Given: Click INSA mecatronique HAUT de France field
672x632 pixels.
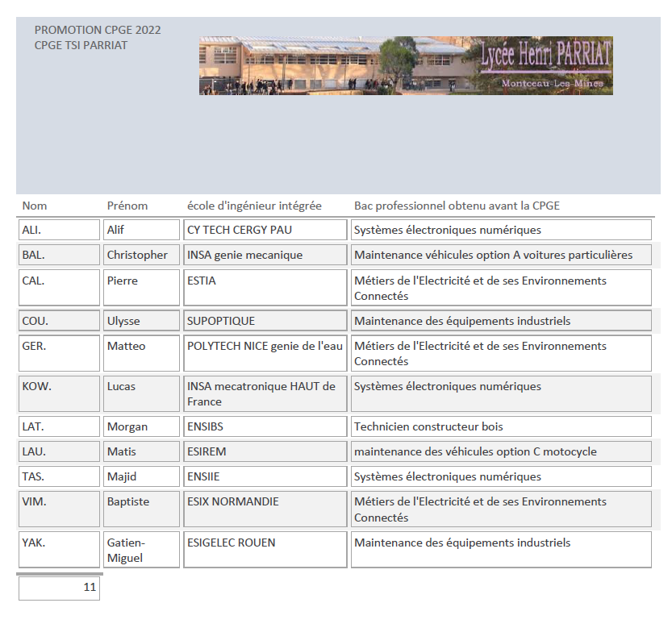Looking at the screenshot, I should point(265,394).
